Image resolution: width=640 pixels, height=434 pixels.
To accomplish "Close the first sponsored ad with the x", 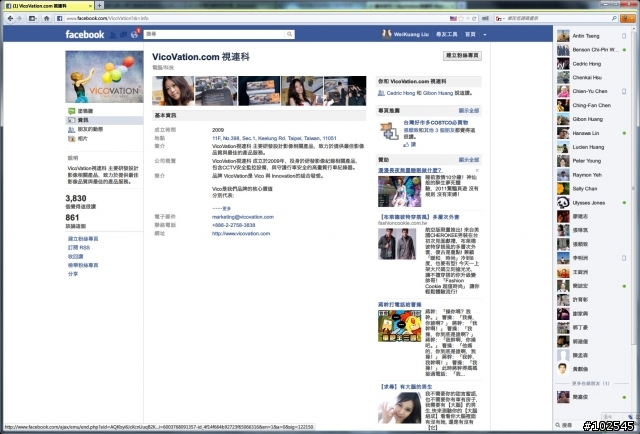I will tap(477, 170).
